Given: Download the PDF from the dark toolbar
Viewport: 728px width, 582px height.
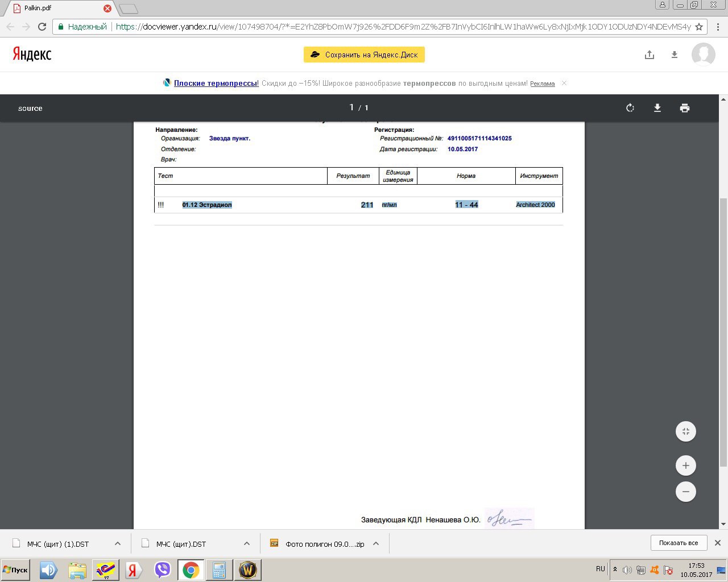Looking at the screenshot, I should [x=657, y=108].
